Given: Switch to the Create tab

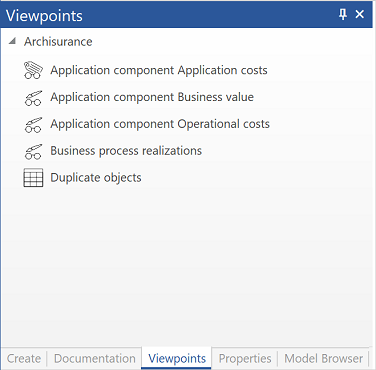Looking at the screenshot, I should point(24,359).
